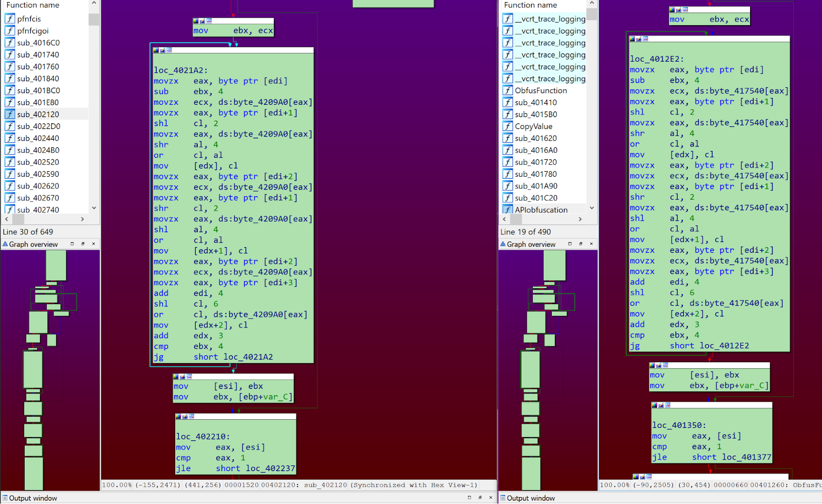This screenshot has height=504, width=822.
Task: Click 'short loc_4021A2' jump target
Action: 233,357
